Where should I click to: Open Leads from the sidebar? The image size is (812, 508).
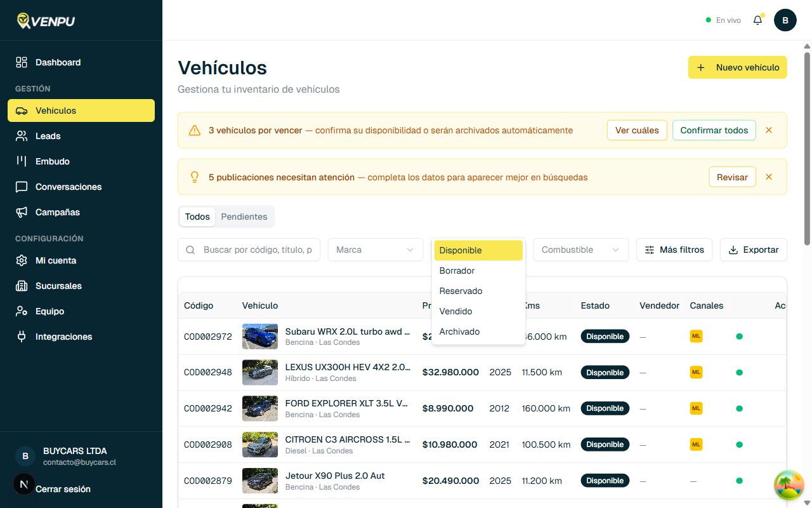(x=48, y=136)
